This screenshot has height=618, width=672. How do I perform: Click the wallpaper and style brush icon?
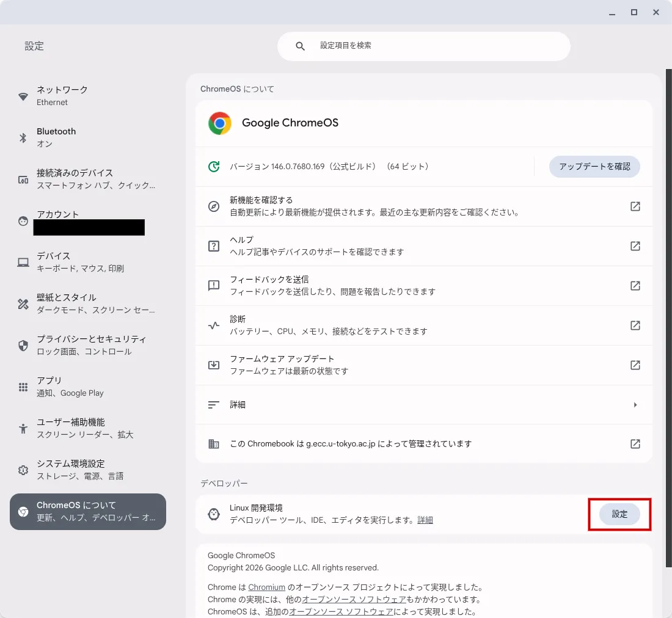pos(23,304)
